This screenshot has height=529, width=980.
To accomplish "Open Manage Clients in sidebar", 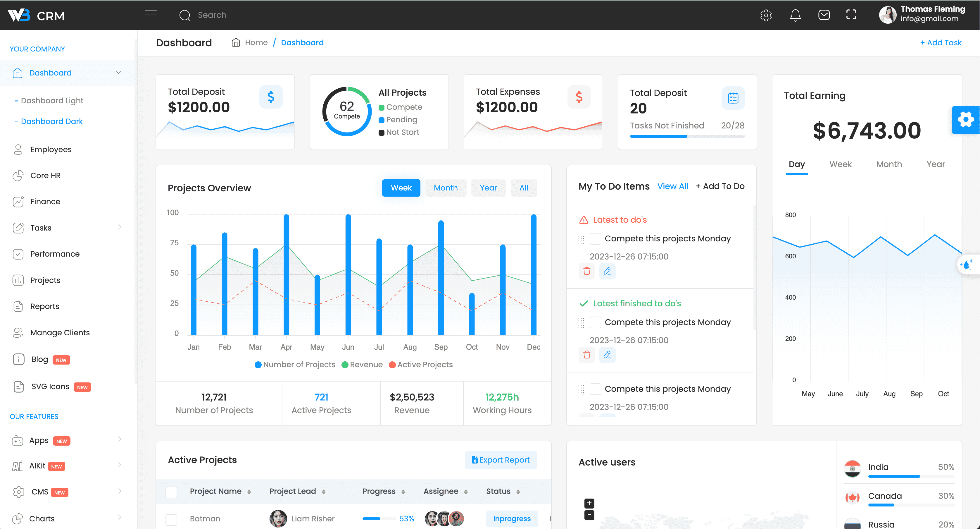I will (60, 332).
